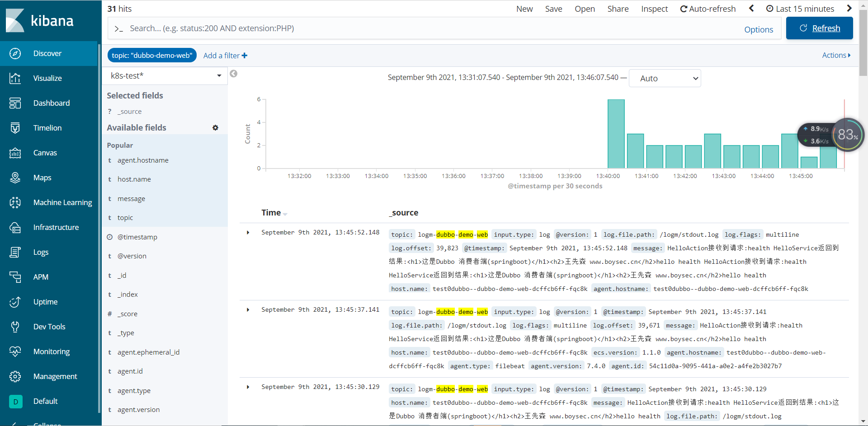Image resolution: width=868 pixels, height=426 pixels.
Task: Select the agent.type field
Action: (x=134, y=391)
